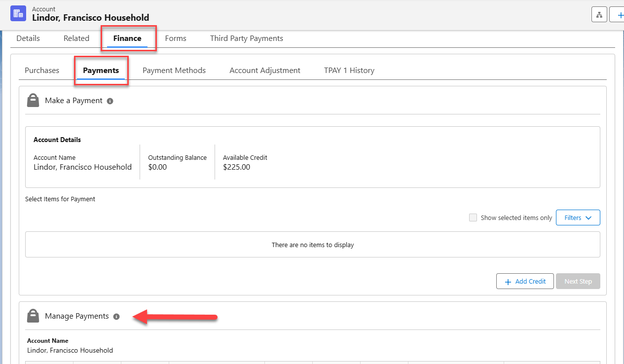Go to the Forms tab

click(x=176, y=38)
